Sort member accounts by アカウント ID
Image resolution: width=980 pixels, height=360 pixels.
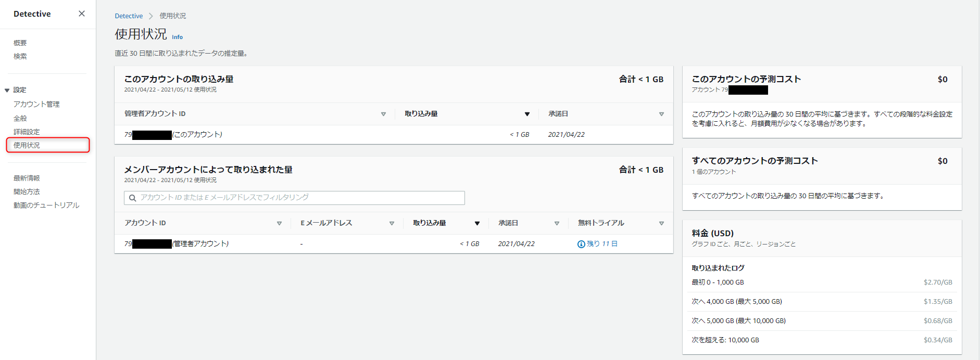point(279,223)
